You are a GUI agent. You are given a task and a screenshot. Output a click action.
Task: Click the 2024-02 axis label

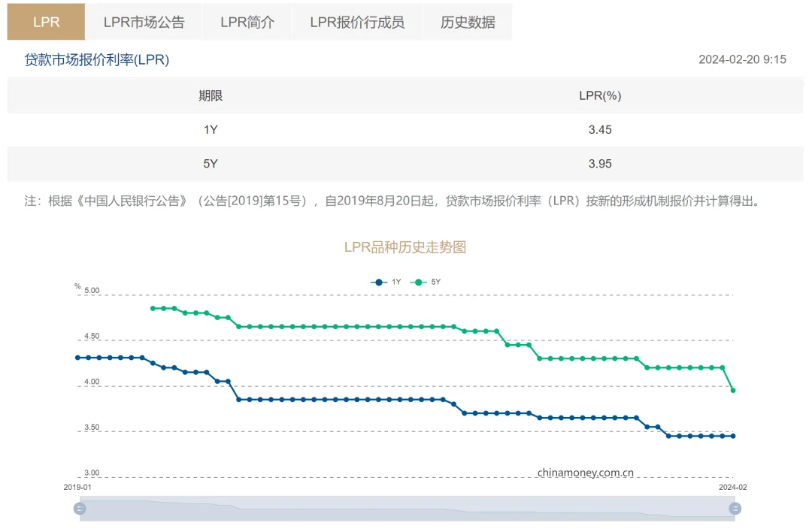click(x=733, y=488)
